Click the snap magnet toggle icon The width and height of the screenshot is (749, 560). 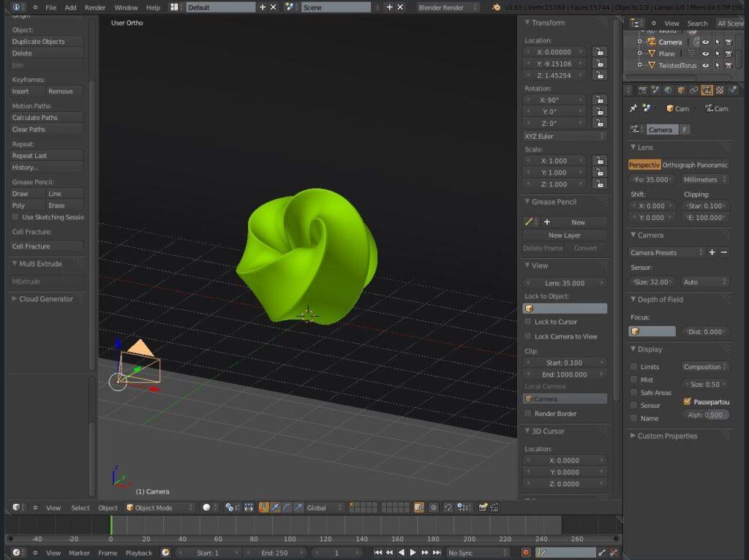448,507
